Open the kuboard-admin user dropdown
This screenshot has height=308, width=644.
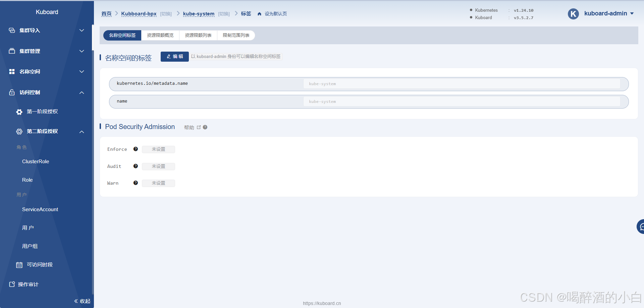pos(608,14)
